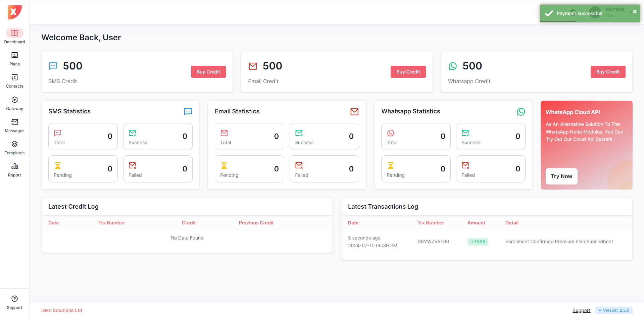
Task: Open the Support link in footer
Action: [x=581, y=310]
